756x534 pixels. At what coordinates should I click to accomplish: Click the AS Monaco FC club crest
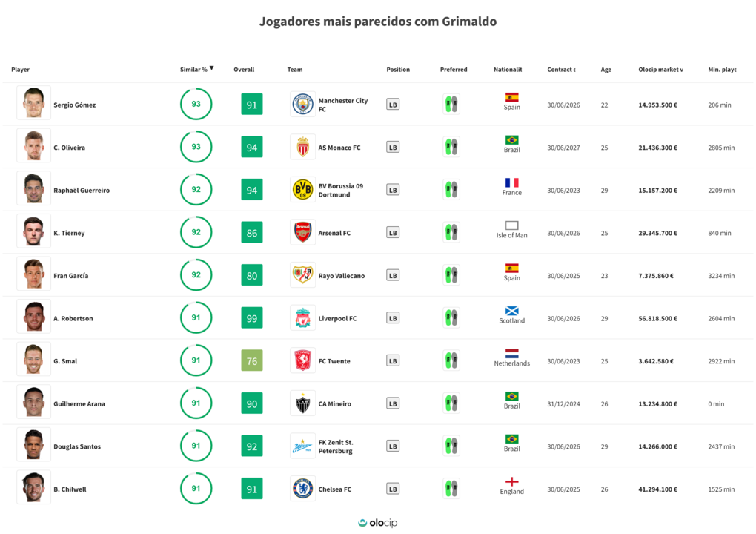302,148
